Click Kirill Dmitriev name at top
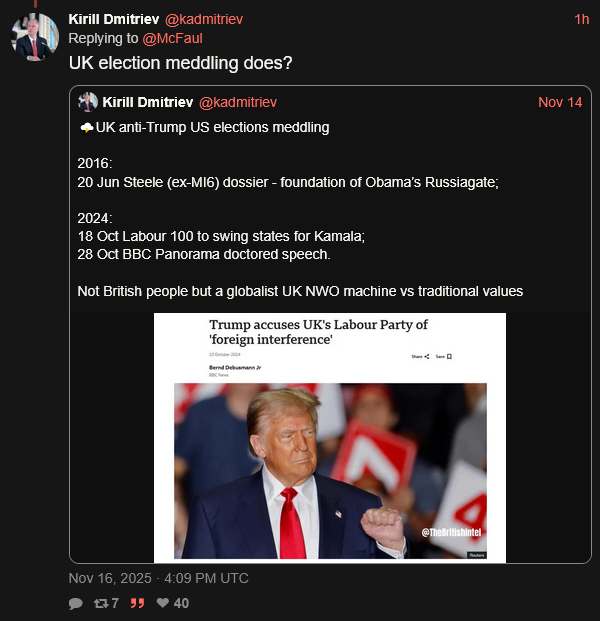600x621 pixels. tap(114, 19)
